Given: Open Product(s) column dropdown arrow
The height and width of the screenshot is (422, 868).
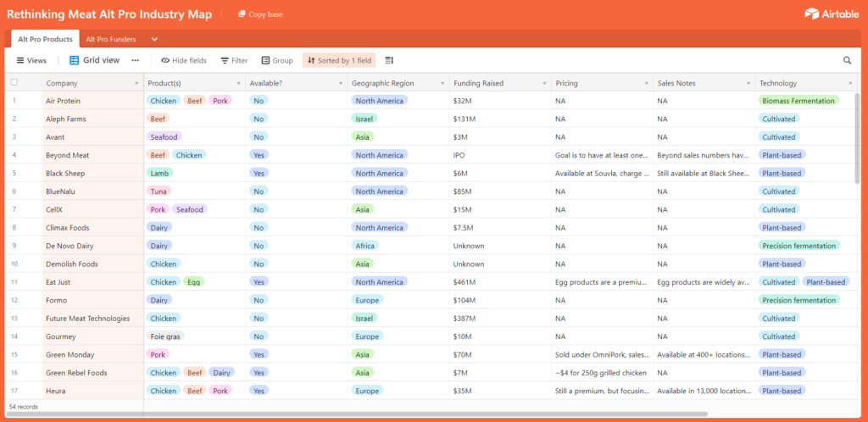Looking at the screenshot, I should (238, 84).
